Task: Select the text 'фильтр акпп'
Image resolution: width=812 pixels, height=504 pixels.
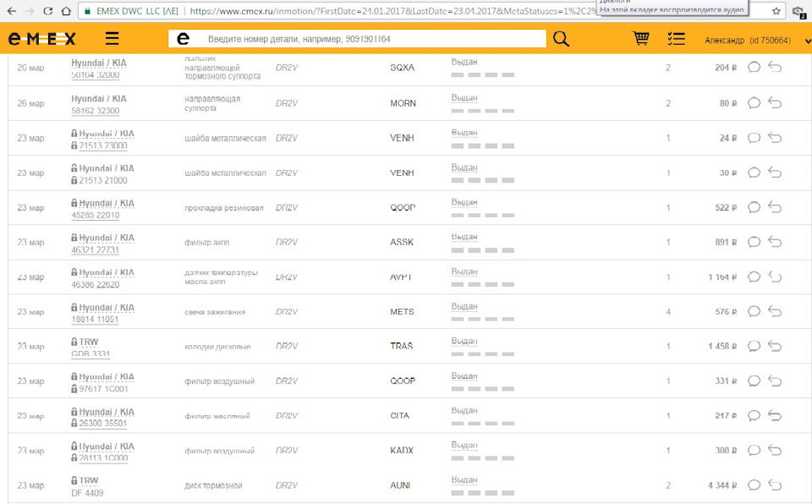Action: click(206, 243)
